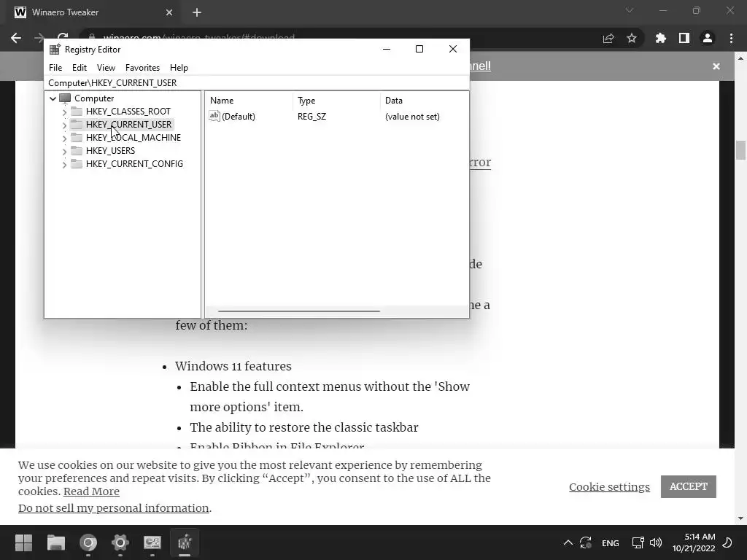This screenshot has width=747, height=560.
Task: Close the Winaero Tweaker browser tab
Action: click(169, 12)
